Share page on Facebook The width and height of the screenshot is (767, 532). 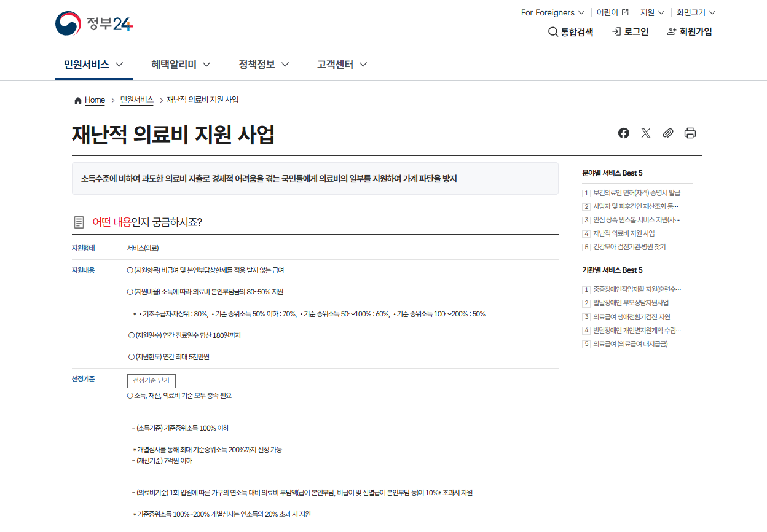[623, 133]
